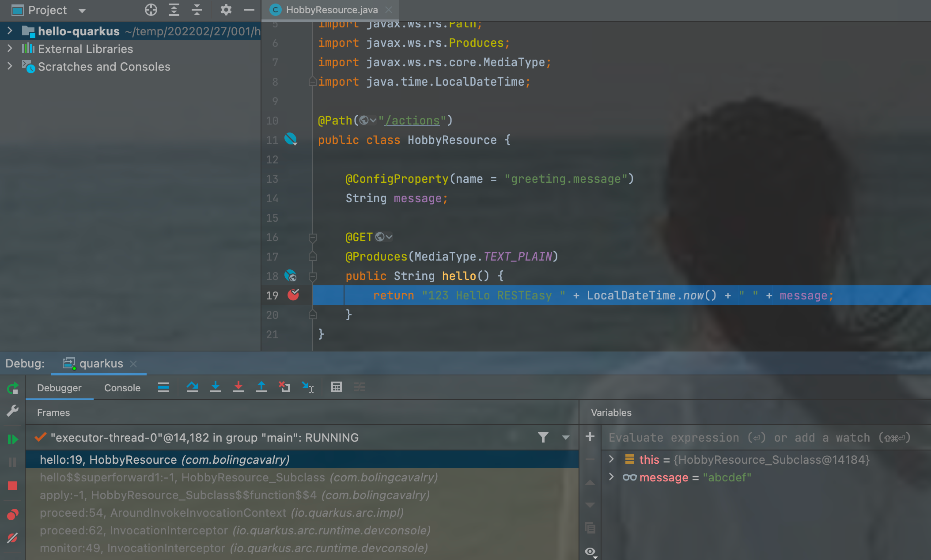Click the add watch plus button
Viewport: 931px width, 560px height.
tap(590, 437)
